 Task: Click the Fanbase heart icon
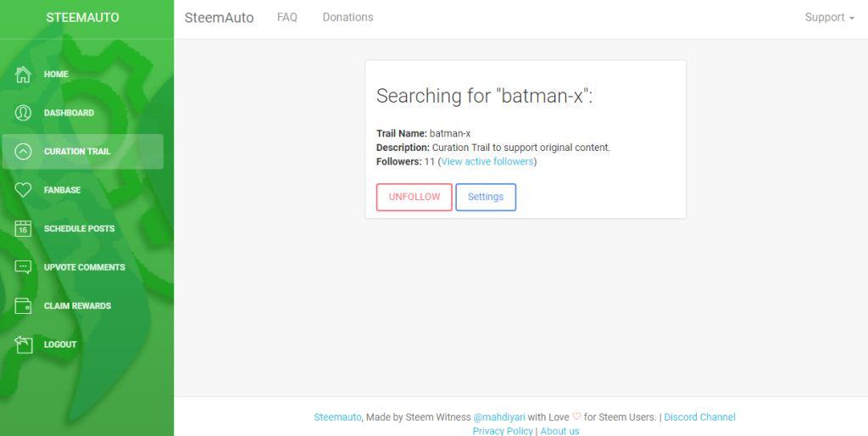[x=24, y=190]
